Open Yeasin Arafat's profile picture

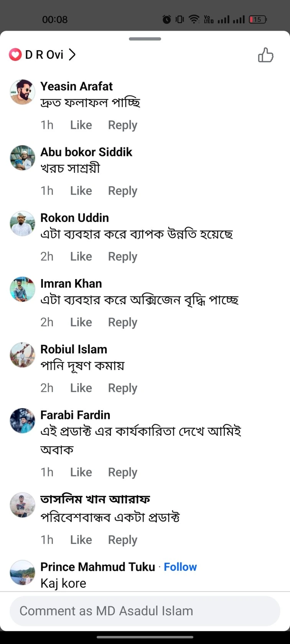pos(22,92)
